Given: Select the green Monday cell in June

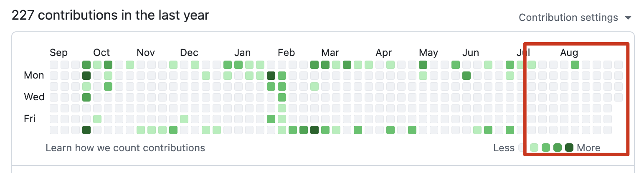Looking at the screenshot, I should click(x=467, y=76).
